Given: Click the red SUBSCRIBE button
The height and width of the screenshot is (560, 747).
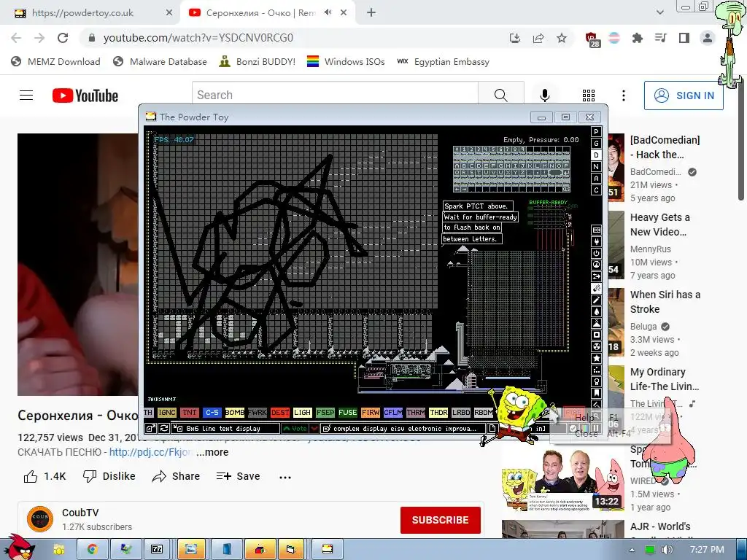Looking at the screenshot, I should tap(440, 520).
